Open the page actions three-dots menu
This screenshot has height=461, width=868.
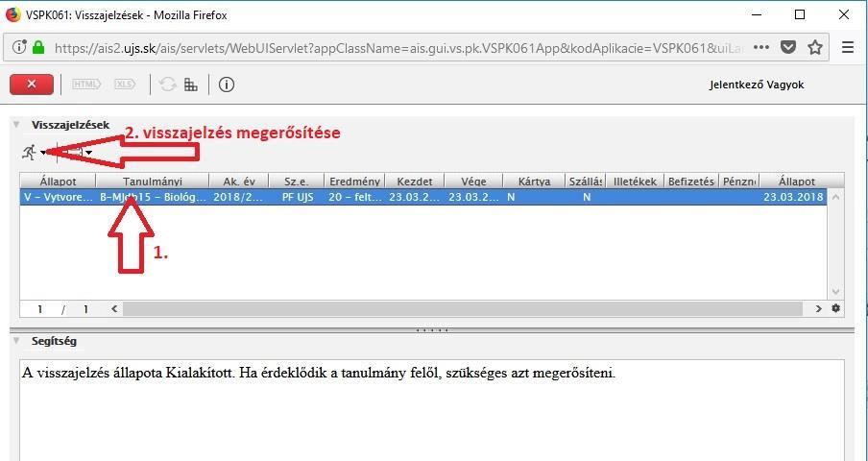coord(761,47)
